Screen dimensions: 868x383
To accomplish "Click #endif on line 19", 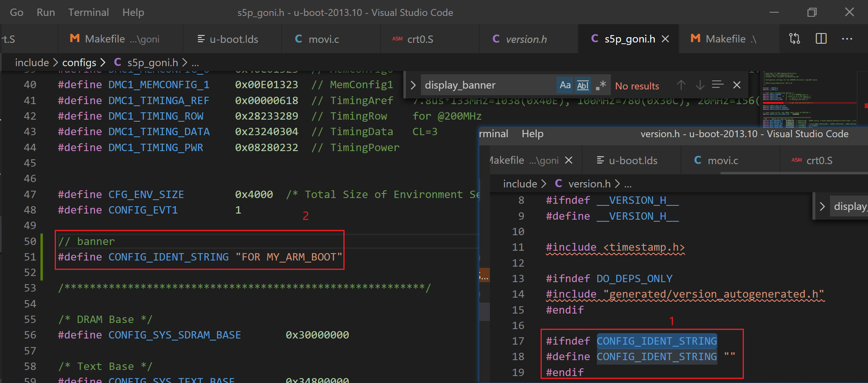I will pyautogui.click(x=565, y=372).
